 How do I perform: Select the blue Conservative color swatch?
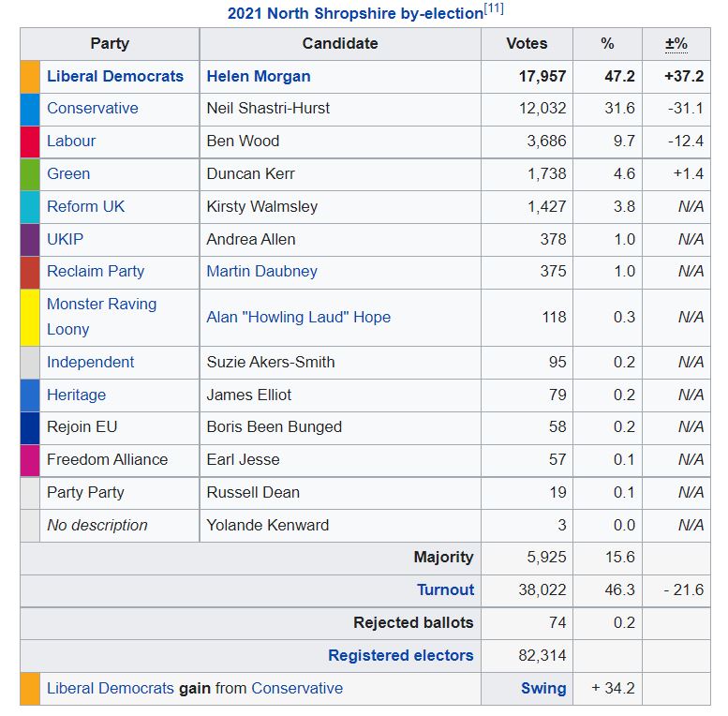pos(30,110)
